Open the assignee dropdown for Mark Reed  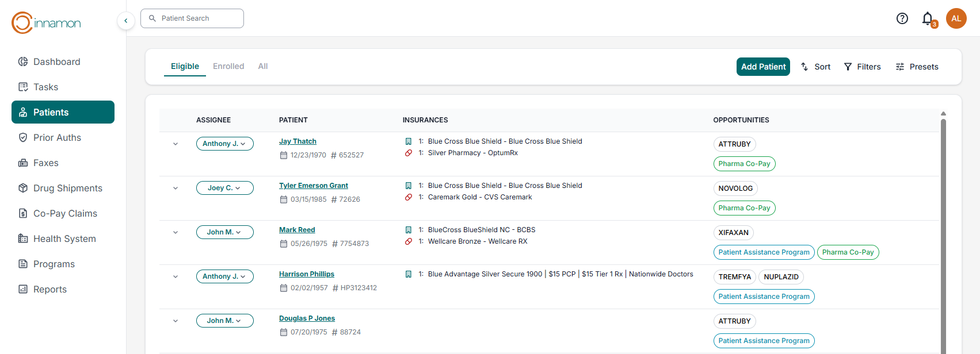click(x=224, y=232)
